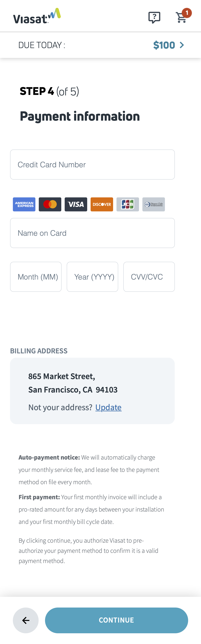201x644 pixels.
Task: Click the JCB card icon
Action: coord(128,204)
